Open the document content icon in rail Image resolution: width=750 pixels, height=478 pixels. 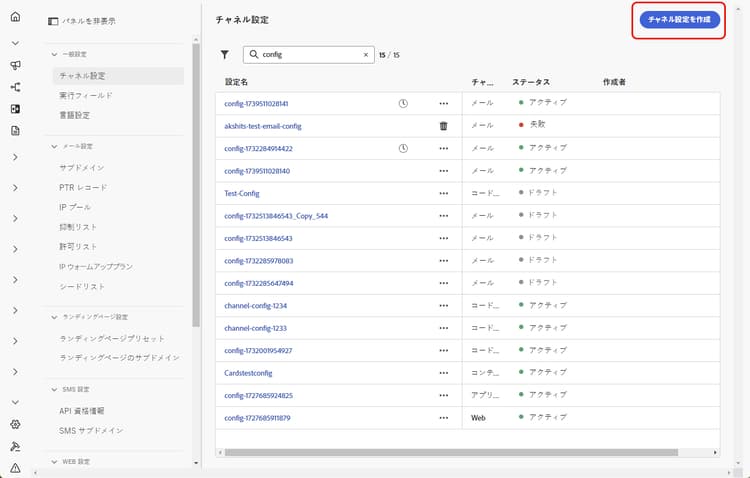[15, 131]
